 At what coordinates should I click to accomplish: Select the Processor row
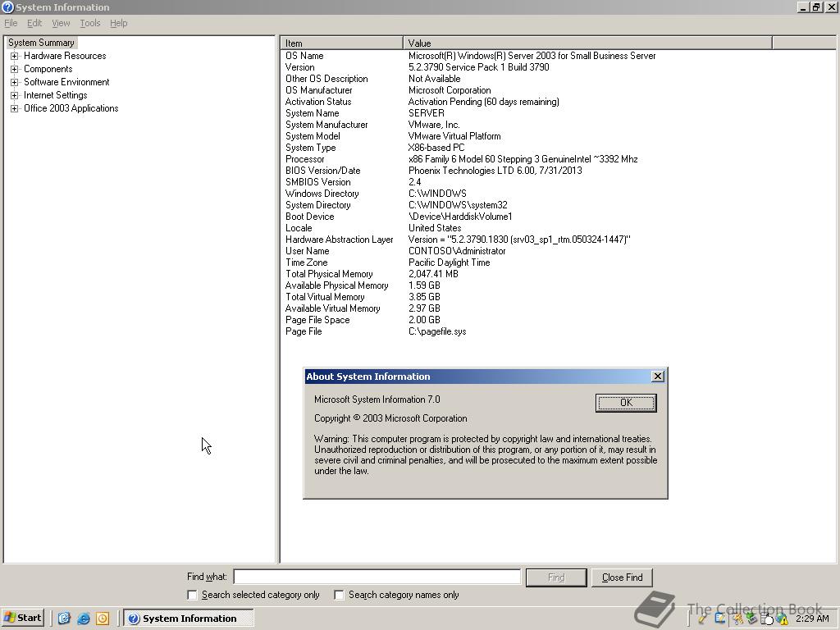pyautogui.click(x=461, y=159)
